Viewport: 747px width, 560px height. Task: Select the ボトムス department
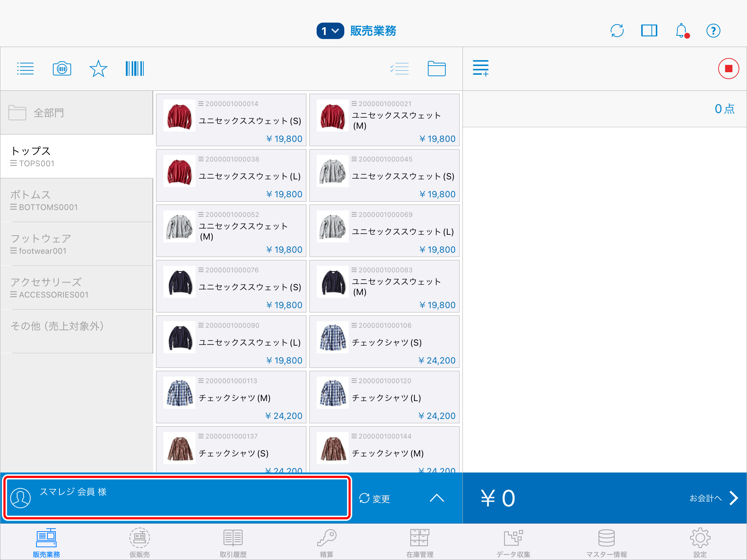[77, 200]
